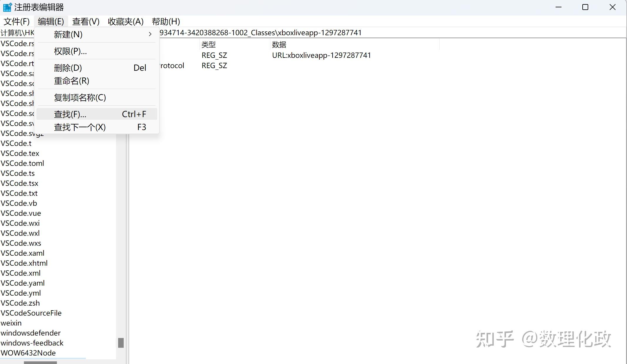Choose 删除(D) menu entry
Viewport: 627px width, 364px height.
(68, 68)
